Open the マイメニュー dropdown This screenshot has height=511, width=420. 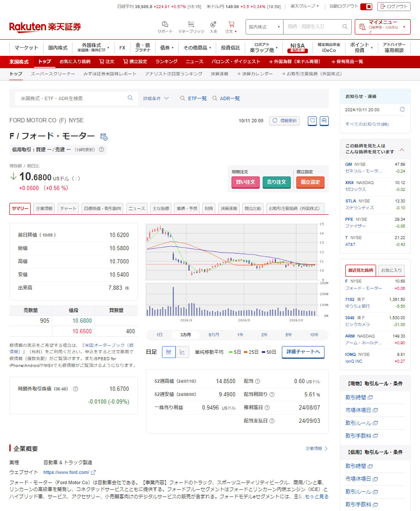(382, 26)
